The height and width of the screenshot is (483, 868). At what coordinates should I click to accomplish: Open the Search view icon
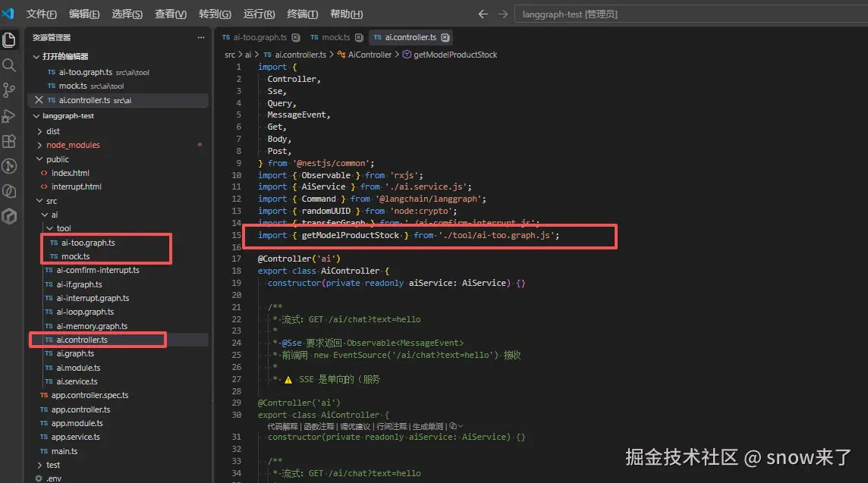pos(9,65)
